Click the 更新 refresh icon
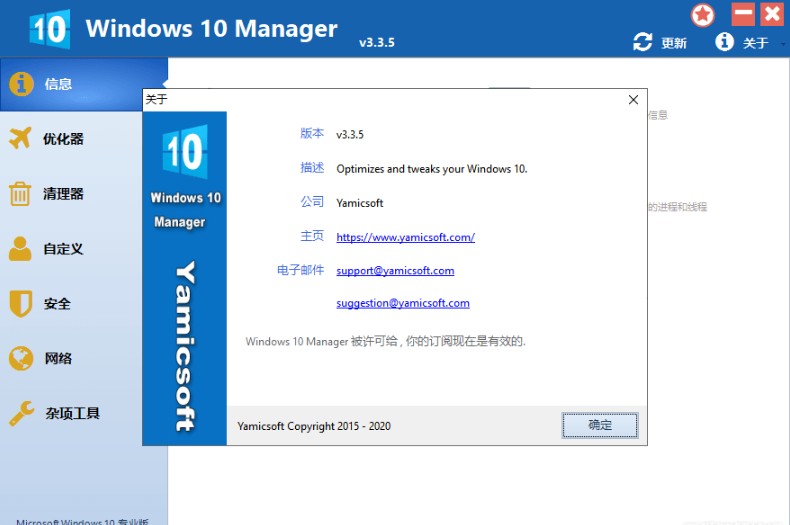Image resolution: width=790 pixels, height=525 pixels. (x=643, y=42)
